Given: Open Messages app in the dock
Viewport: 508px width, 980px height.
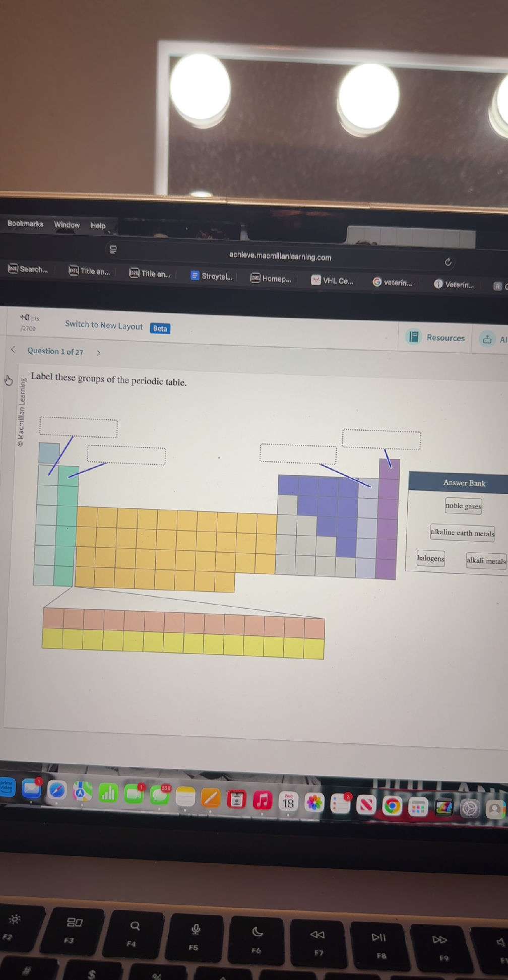Looking at the screenshot, I should coord(160,795).
